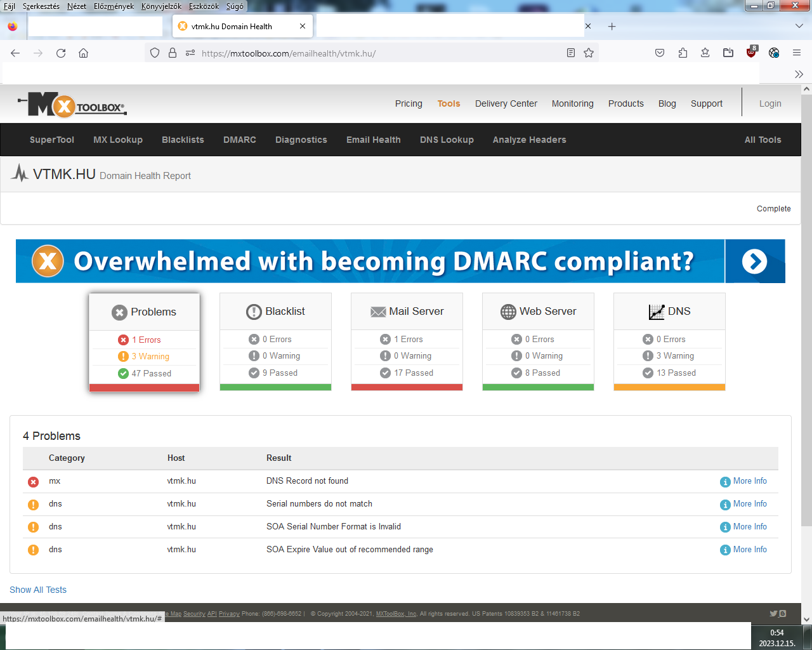Click the Problems X circle icon

(x=119, y=312)
